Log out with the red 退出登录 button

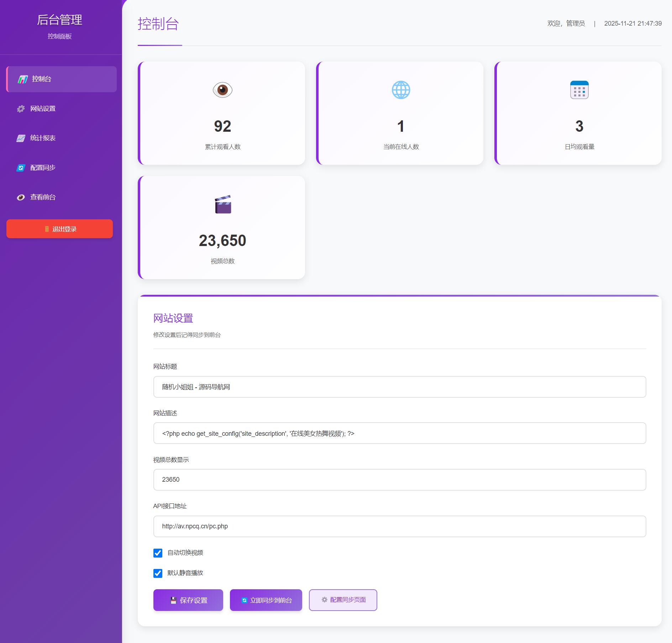coord(59,229)
